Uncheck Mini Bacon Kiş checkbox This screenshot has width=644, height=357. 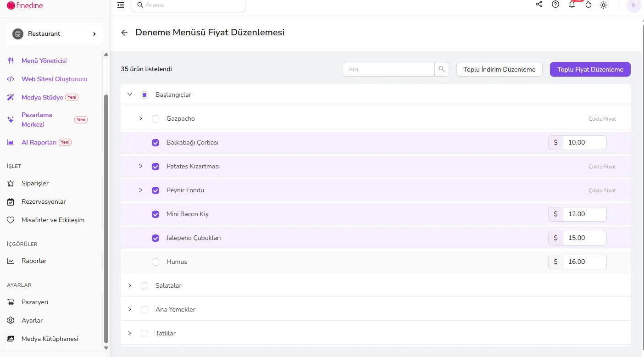coord(155,214)
